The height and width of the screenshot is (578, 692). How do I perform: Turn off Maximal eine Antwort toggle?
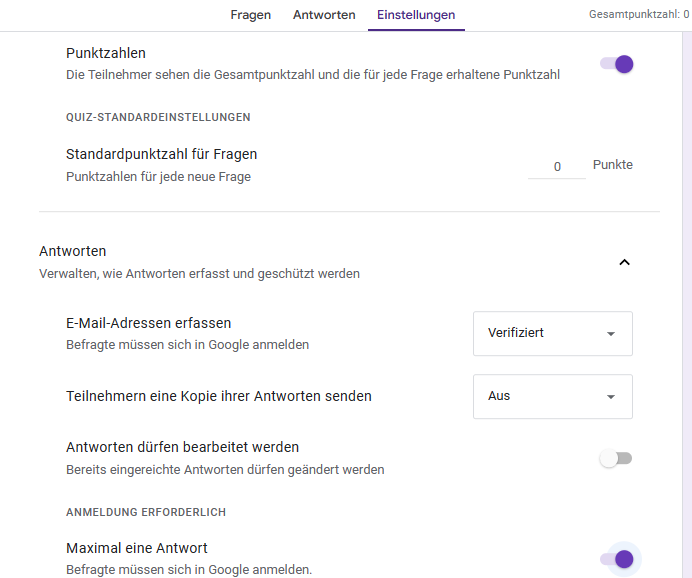[x=617, y=558]
